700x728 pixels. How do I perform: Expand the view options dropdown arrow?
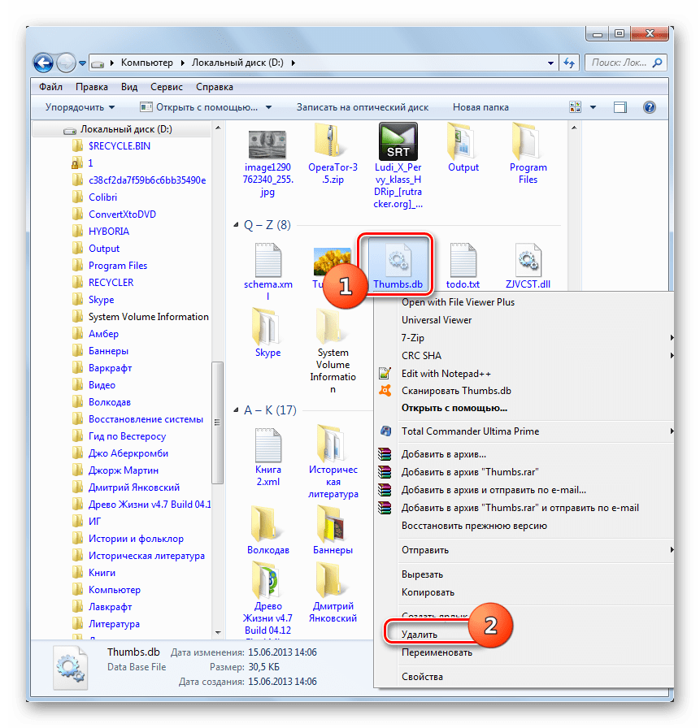pos(593,107)
